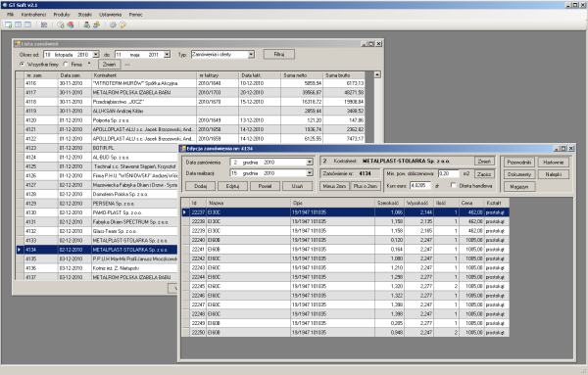The height and width of the screenshot is (375, 588).
Task: Open the Stojaki menu
Action: [84, 15]
